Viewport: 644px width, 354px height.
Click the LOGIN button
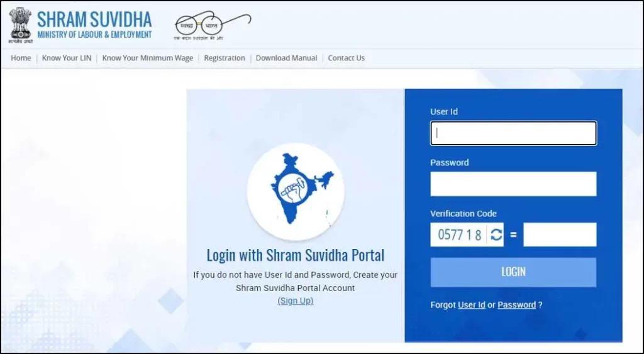tap(513, 272)
